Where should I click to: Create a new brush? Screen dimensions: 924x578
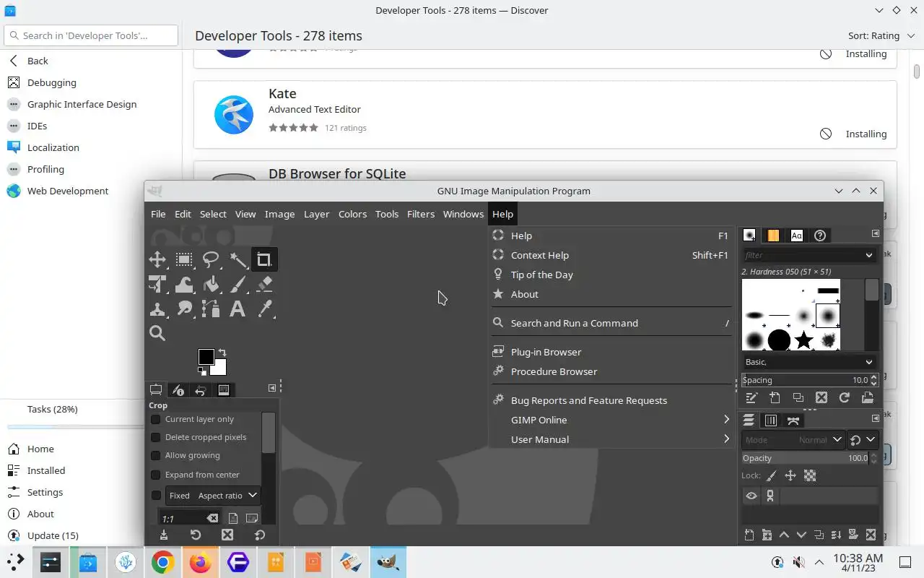tap(775, 397)
